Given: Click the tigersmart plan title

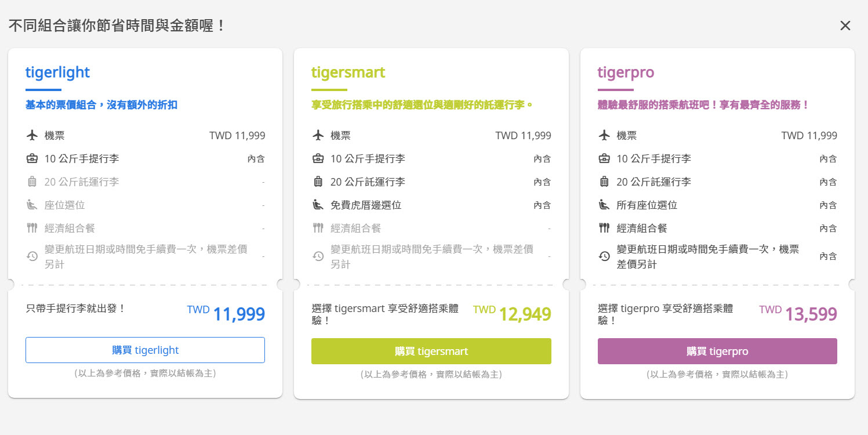Looking at the screenshot, I should pyautogui.click(x=348, y=72).
